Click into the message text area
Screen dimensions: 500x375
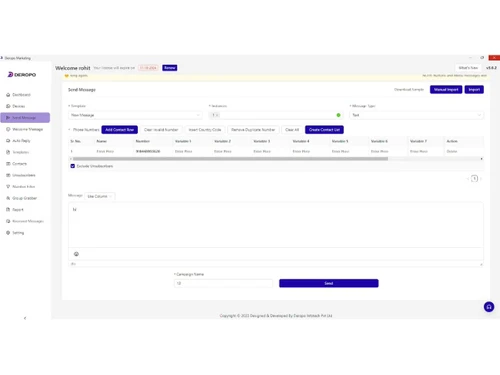(x=276, y=225)
